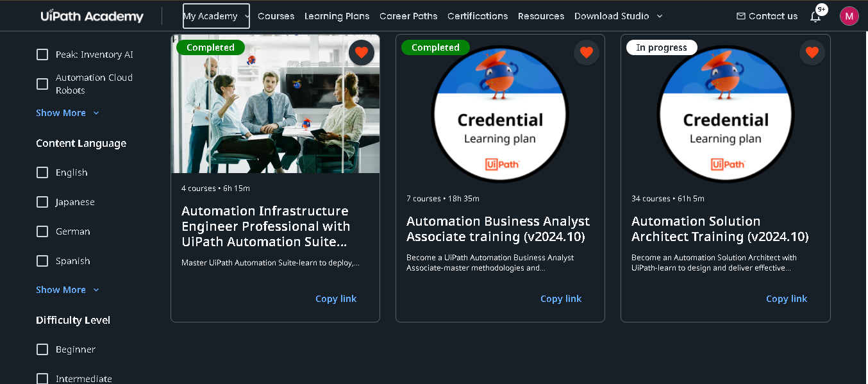The width and height of the screenshot is (868, 384).
Task: Copy link for Automation Solution Architect Training
Action: (x=787, y=299)
